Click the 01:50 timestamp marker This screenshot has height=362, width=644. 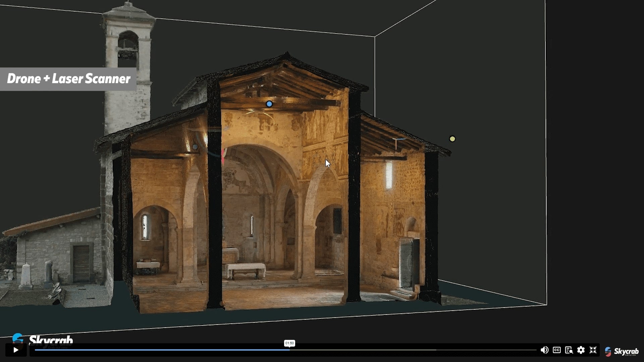(x=289, y=343)
